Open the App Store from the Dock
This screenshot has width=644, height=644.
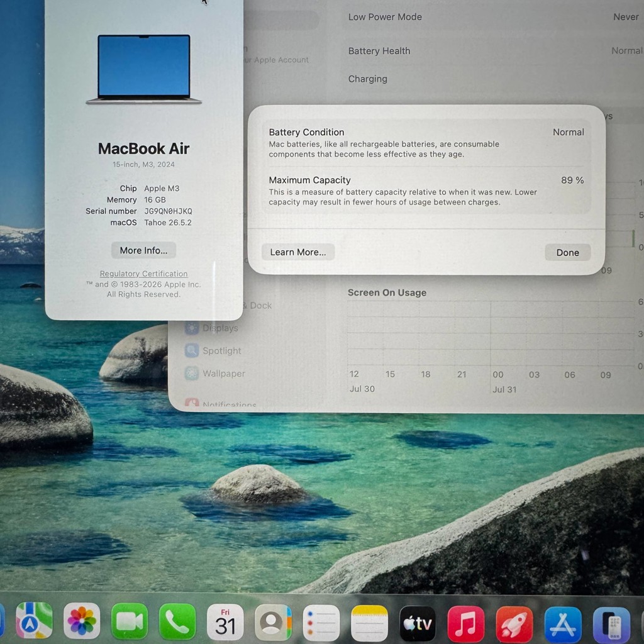click(x=563, y=625)
